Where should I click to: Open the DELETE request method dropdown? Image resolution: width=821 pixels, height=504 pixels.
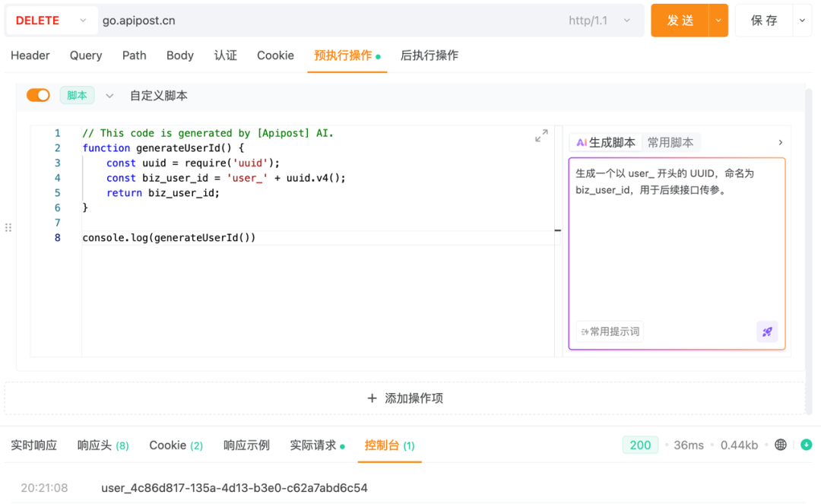coord(52,21)
